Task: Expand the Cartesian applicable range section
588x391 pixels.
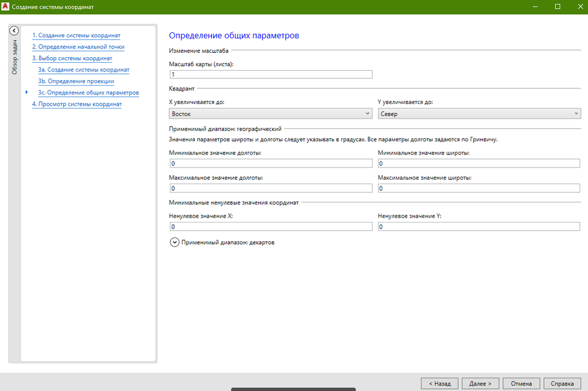Action: 175,242
